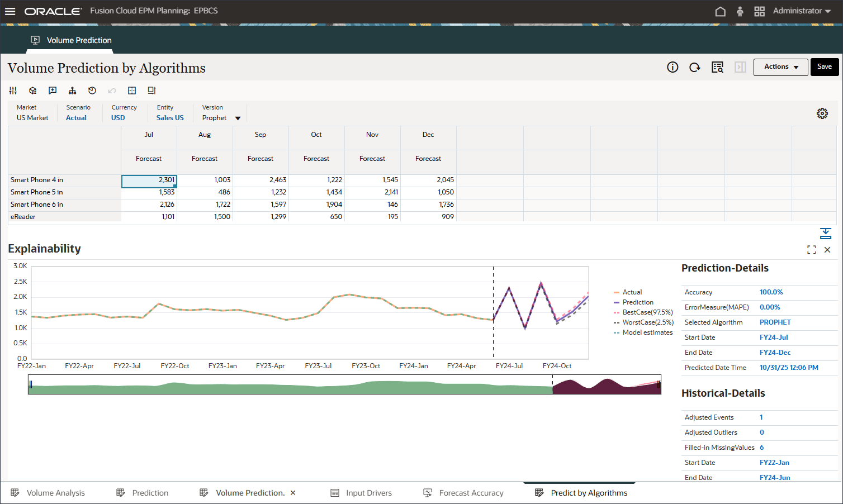Open the dimension member selector cube icon
843x504 pixels.
point(32,90)
